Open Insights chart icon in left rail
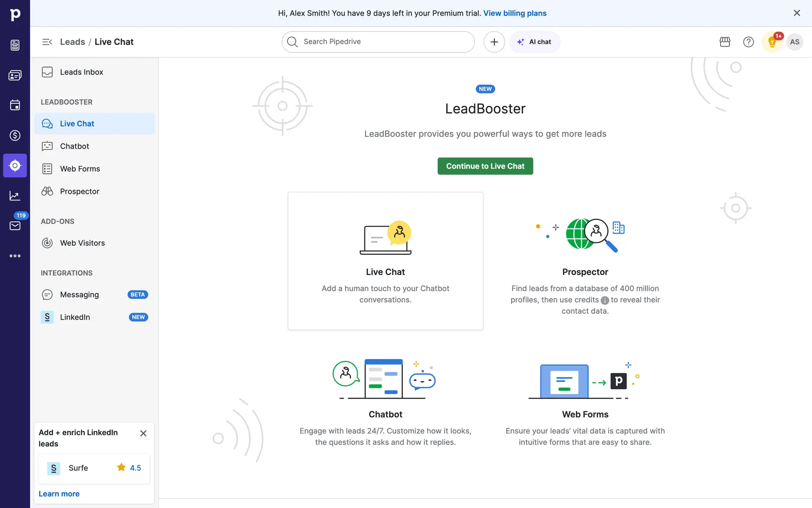This screenshot has width=812, height=508. tap(15, 196)
